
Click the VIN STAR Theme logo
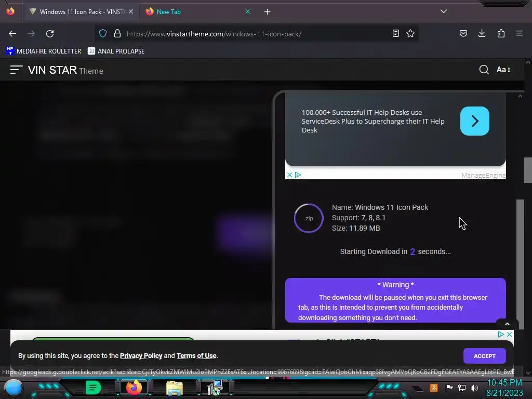tap(65, 70)
